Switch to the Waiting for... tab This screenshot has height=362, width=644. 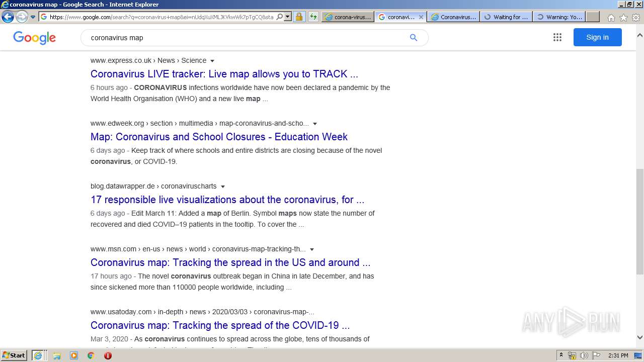506,17
